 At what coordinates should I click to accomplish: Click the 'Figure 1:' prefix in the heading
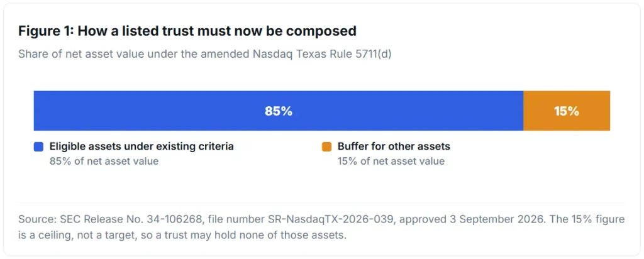[45, 31]
